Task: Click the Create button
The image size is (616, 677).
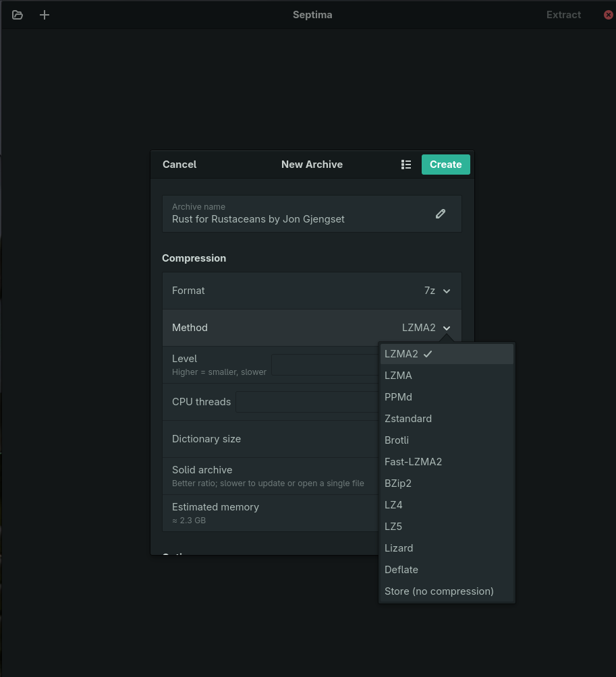Action: [x=446, y=165]
